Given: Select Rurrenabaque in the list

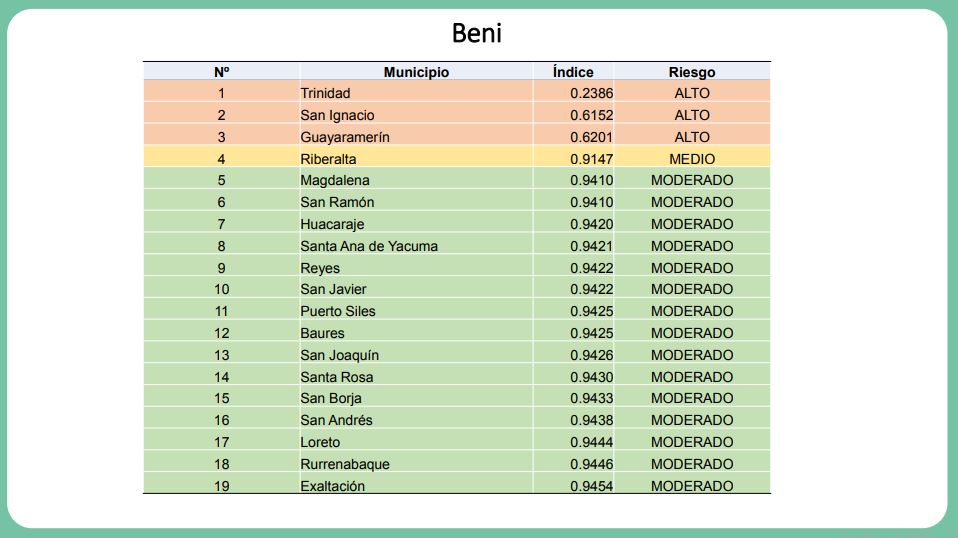Looking at the screenshot, I should (345, 464).
